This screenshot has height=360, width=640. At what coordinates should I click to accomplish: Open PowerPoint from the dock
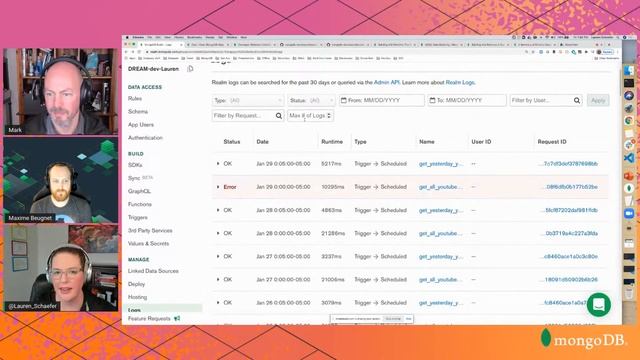point(629,176)
